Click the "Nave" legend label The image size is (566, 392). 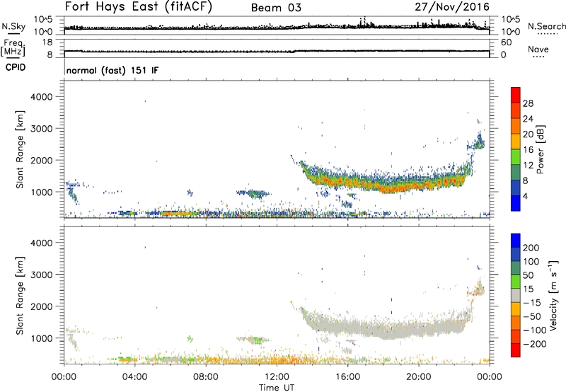coord(538,49)
